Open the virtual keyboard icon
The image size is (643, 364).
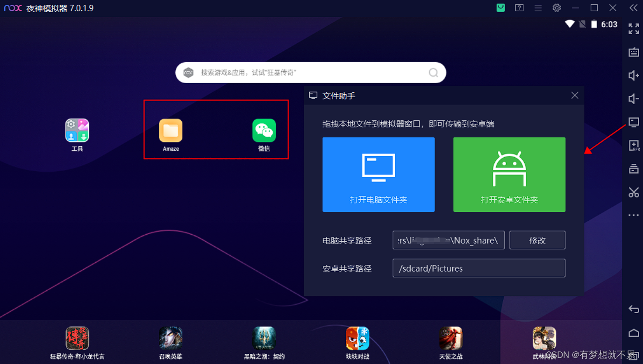tap(634, 52)
